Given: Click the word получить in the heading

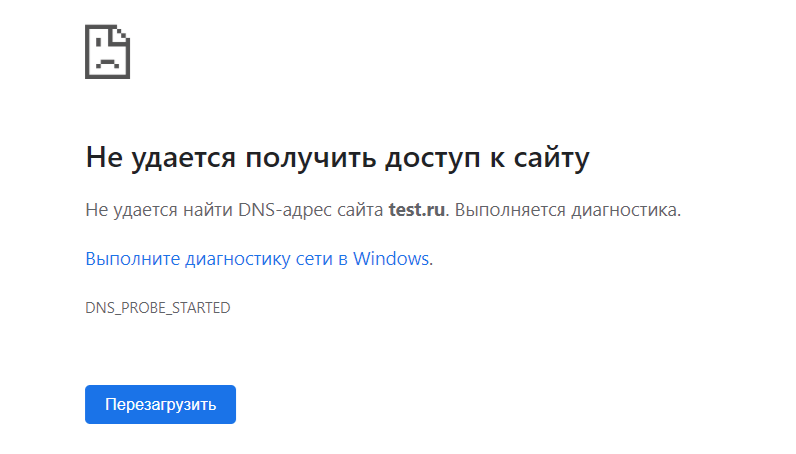Looking at the screenshot, I should tap(311, 158).
